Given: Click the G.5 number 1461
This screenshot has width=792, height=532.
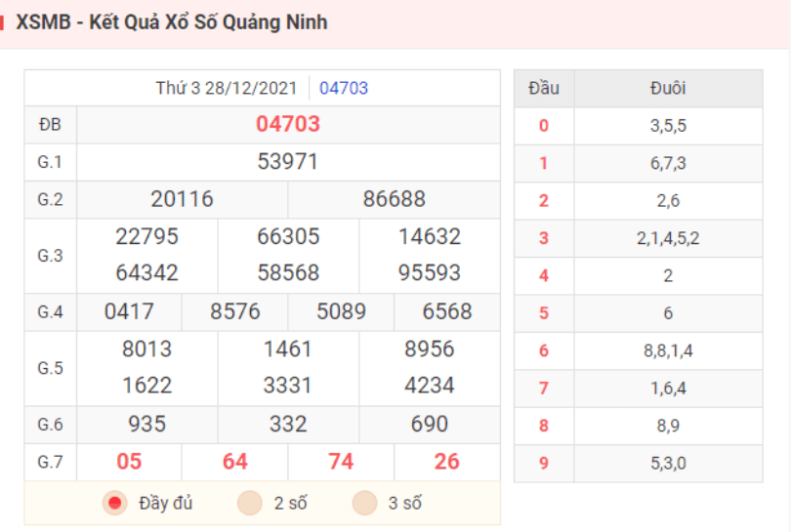Looking at the screenshot, I should tap(288, 349).
